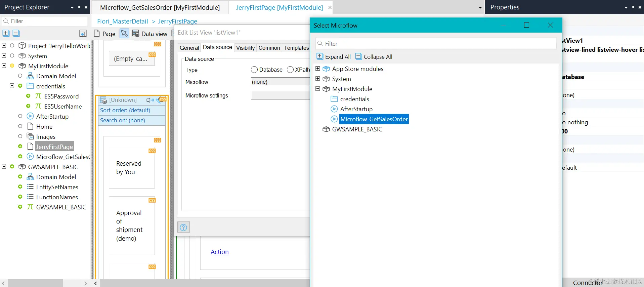Select FunctionNames in Project Explorer

tap(57, 197)
